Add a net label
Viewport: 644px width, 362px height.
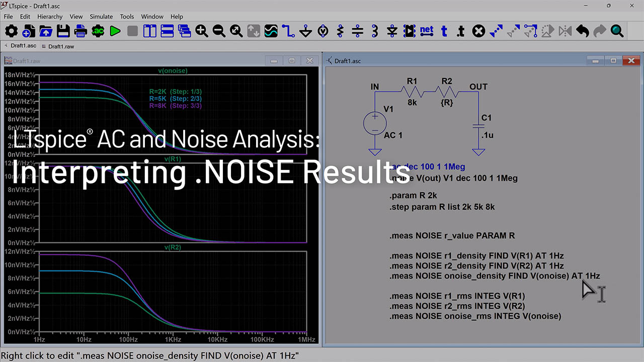coord(427,31)
